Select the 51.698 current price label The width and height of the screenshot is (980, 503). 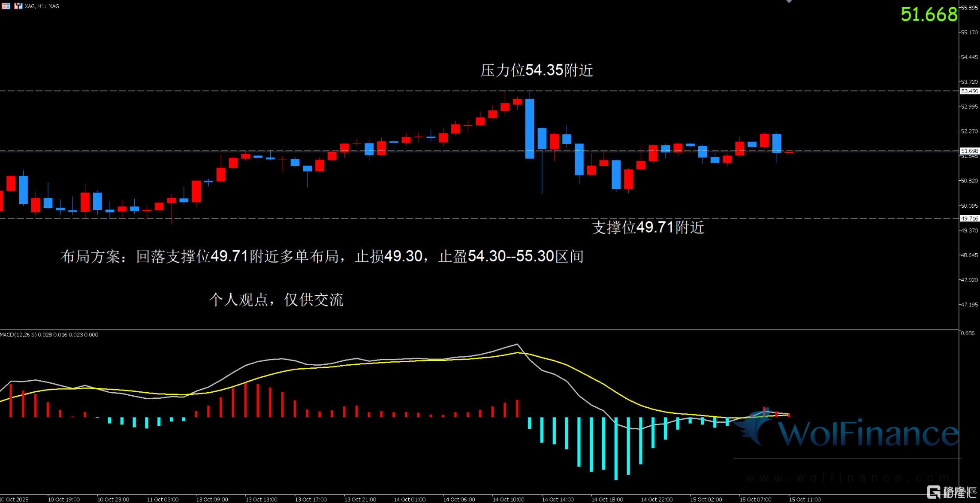point(969,151)
